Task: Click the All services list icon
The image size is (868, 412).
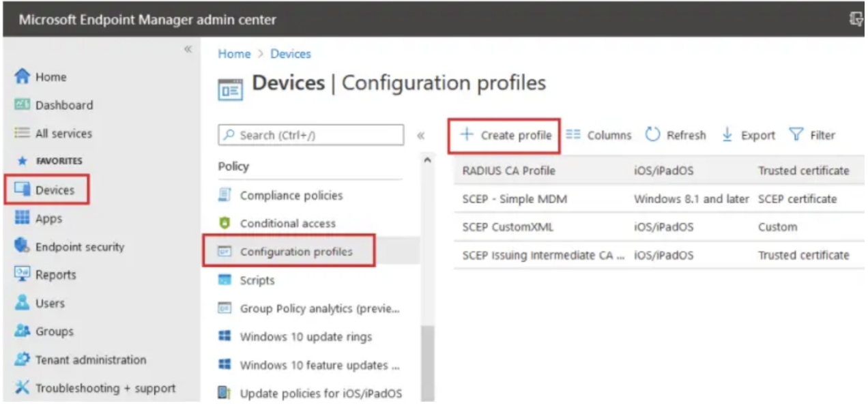Action: (x=23, y=134)
